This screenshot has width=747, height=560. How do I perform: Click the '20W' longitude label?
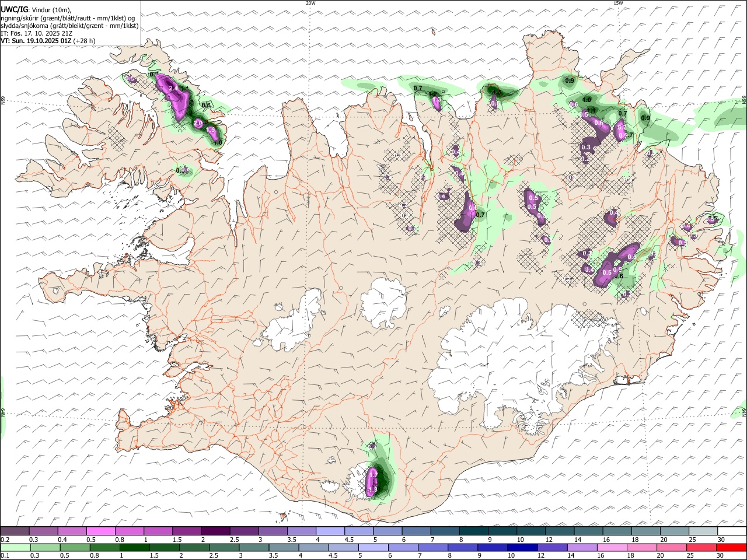(x=311, y=3)
